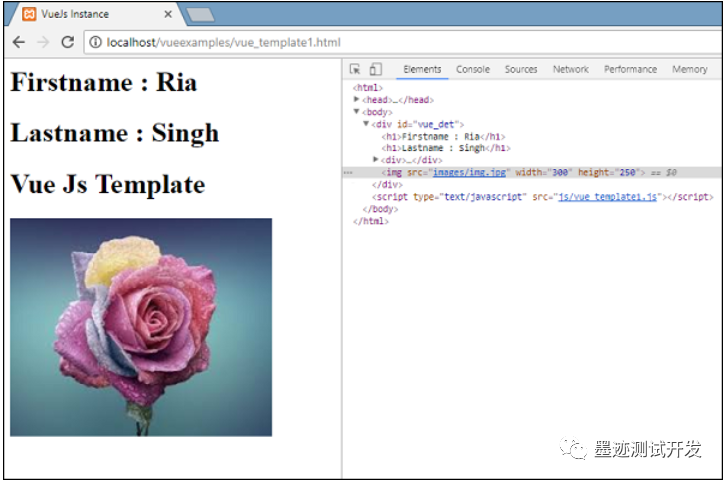Image resolution: width=725 pixels, height=481 pixels.
Task: Click the browser back arrow
Action: coord(18,43)
